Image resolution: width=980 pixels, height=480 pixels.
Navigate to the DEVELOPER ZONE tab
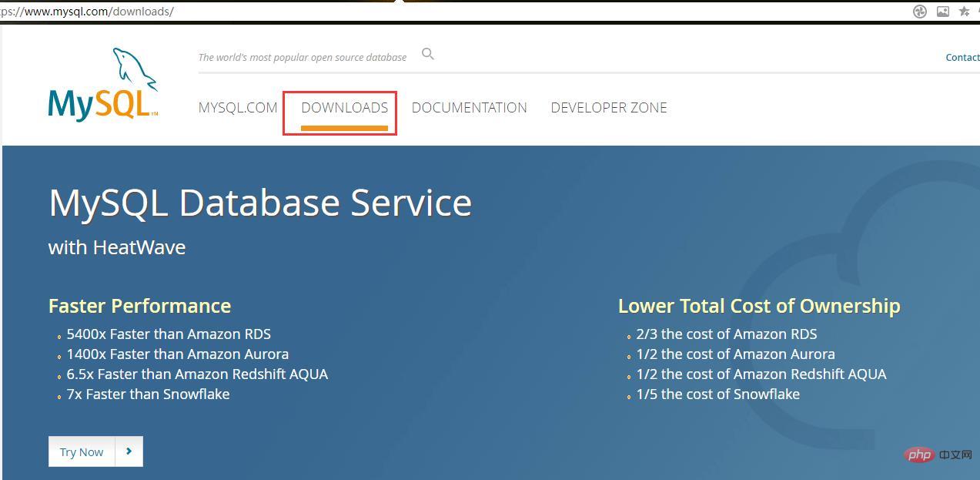(608, 107)
